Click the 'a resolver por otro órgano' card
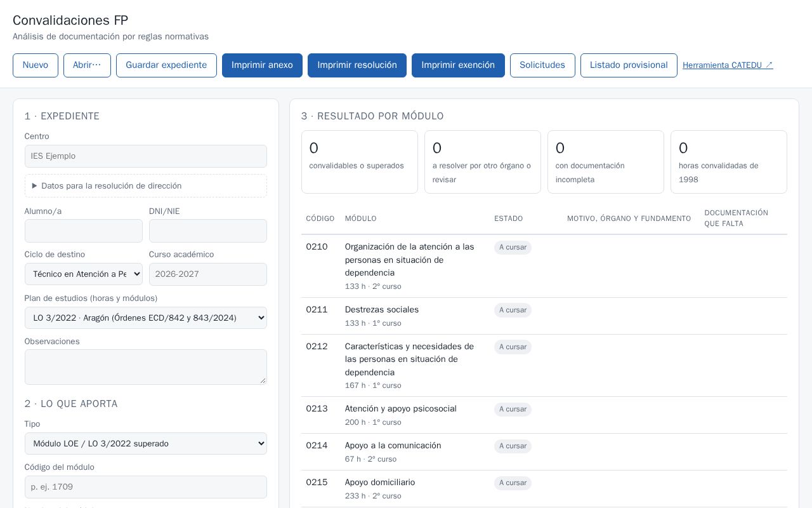Screen dimensions: 812x508 (483, 162)
